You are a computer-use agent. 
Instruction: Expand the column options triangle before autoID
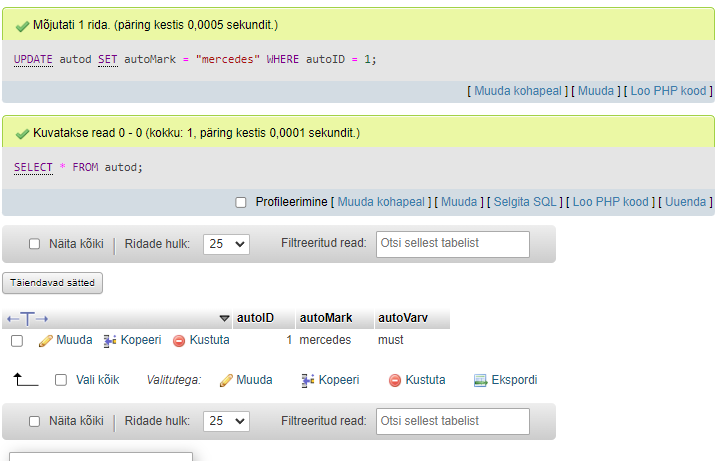point(224,318)
